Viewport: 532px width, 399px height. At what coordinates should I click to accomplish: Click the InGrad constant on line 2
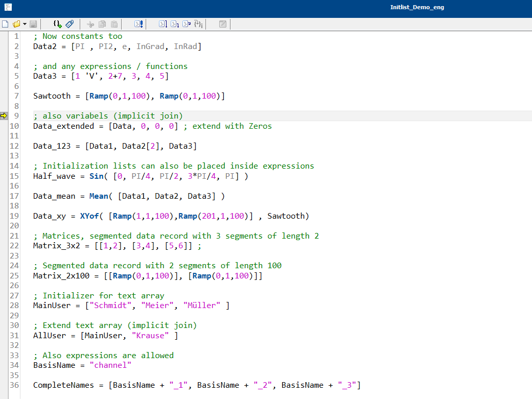point(150,46)
